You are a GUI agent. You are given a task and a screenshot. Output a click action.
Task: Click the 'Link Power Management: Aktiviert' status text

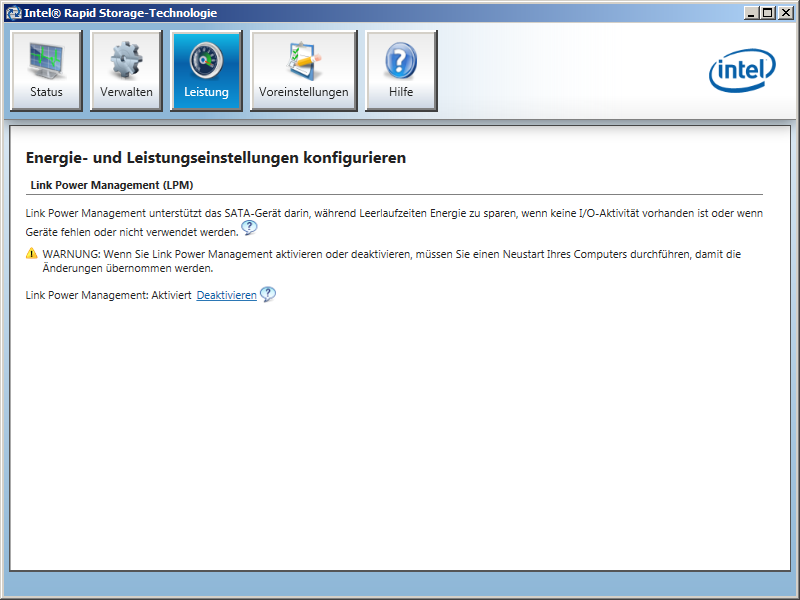tap(109, 295)
